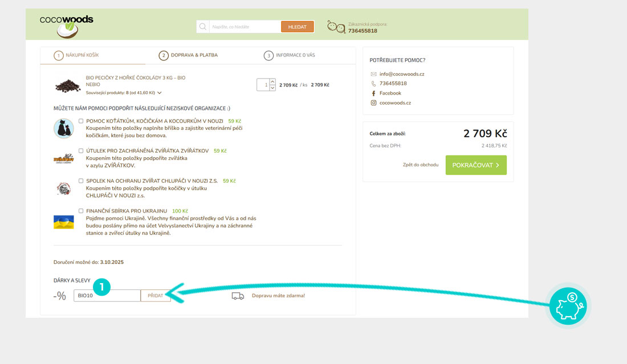
Task: Click the Zpět do obchodu link
Action: 421,165
